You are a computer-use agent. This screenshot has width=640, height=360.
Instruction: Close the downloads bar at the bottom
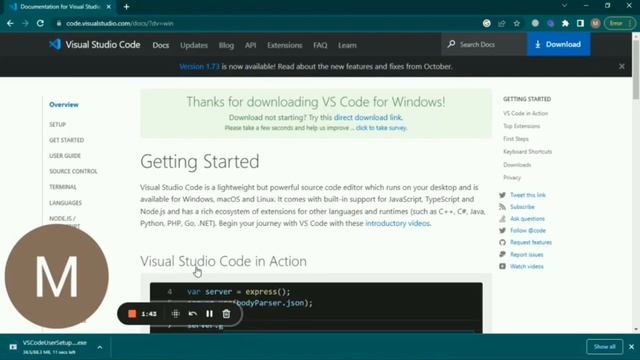click(631, 347)
